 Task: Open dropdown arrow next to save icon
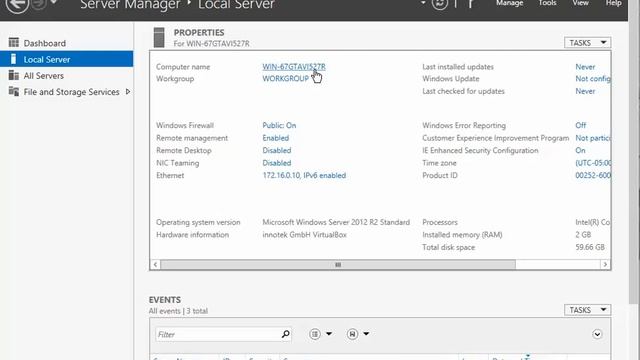coord(366,334)
